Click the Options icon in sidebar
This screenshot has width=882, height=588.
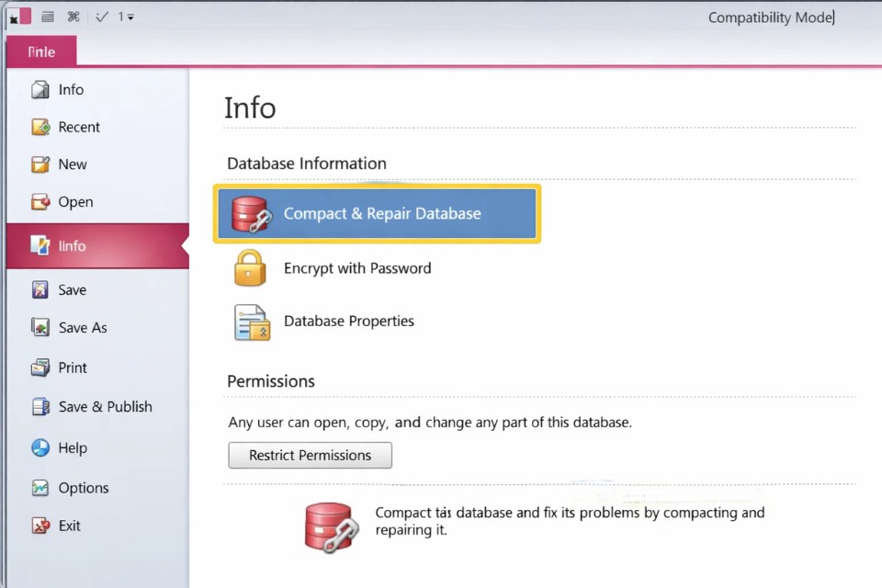pos(40,488)
